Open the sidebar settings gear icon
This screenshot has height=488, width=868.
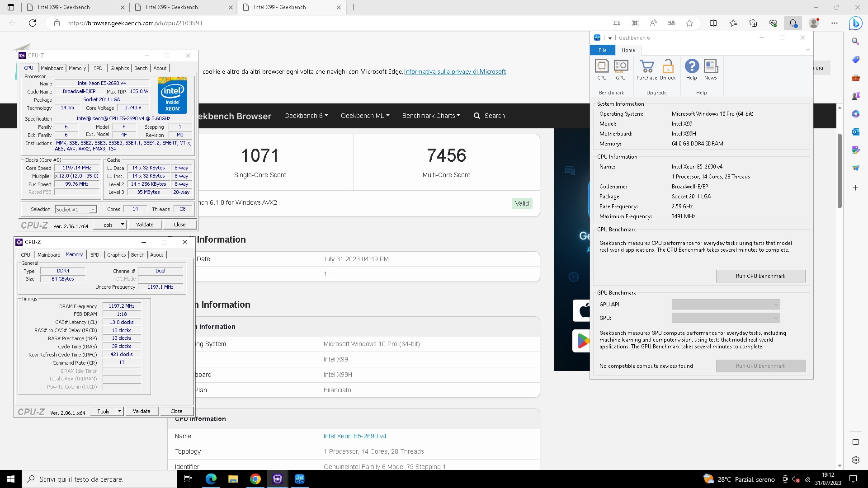(x=855, y=460)
